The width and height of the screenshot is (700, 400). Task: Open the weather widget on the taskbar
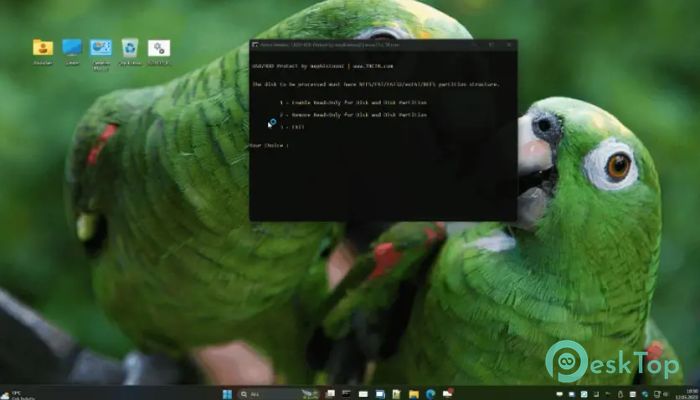[x=18, y=395]
